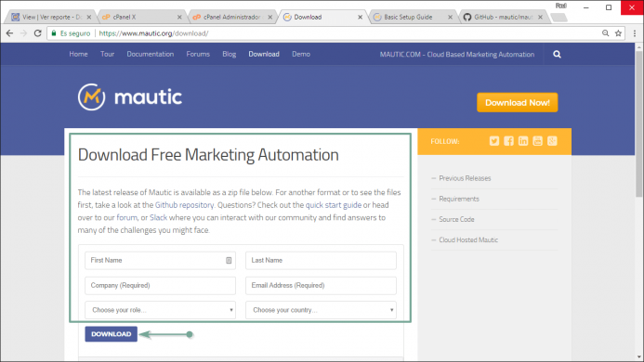Close the Basic Setup Guide tab

coord(450,18)
